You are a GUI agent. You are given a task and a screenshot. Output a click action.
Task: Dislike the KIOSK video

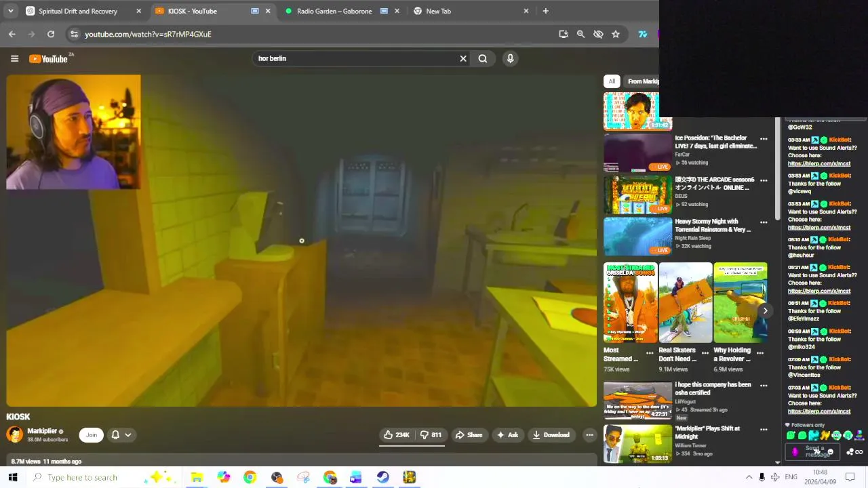[431, 435]
